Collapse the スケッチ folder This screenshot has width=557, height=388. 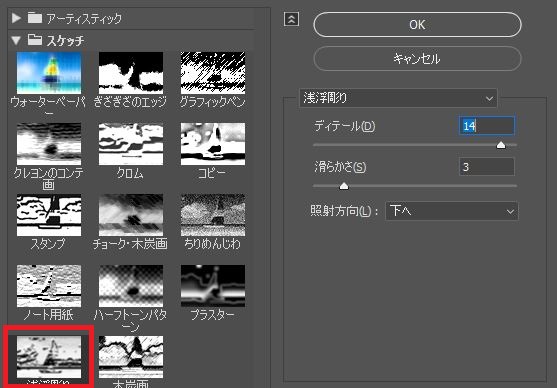pyautogui.click(x=16, y=41)
